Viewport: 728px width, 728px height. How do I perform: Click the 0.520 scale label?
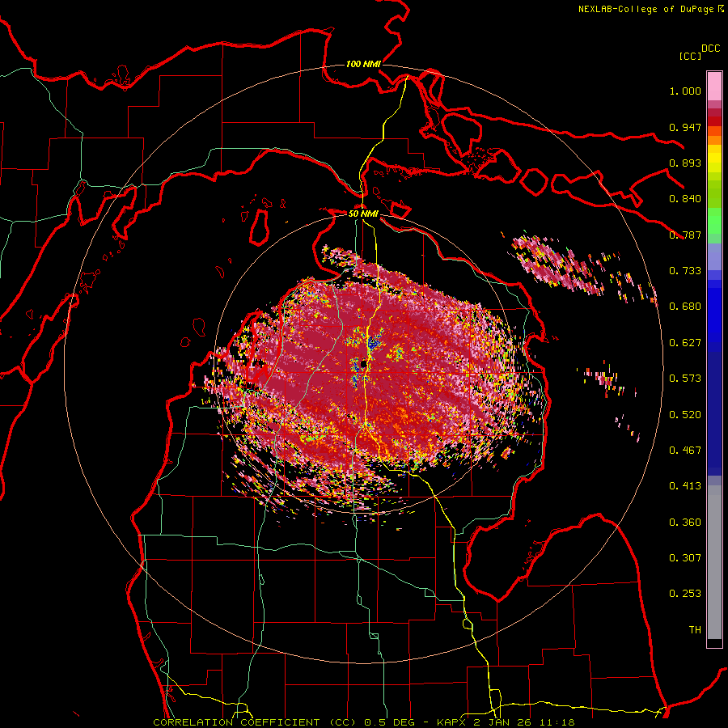point(685,415)
